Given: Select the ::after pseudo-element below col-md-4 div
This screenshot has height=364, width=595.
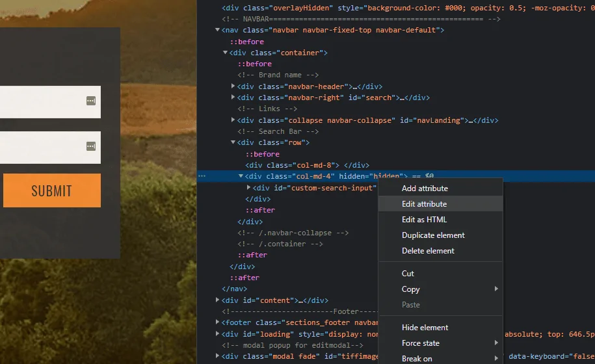Looking at the screenshot, I should coord(260,210).
